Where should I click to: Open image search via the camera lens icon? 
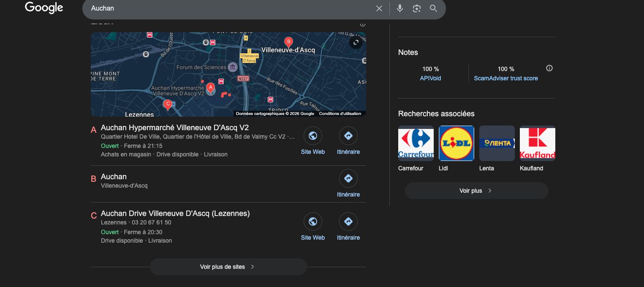pos(417,8)
